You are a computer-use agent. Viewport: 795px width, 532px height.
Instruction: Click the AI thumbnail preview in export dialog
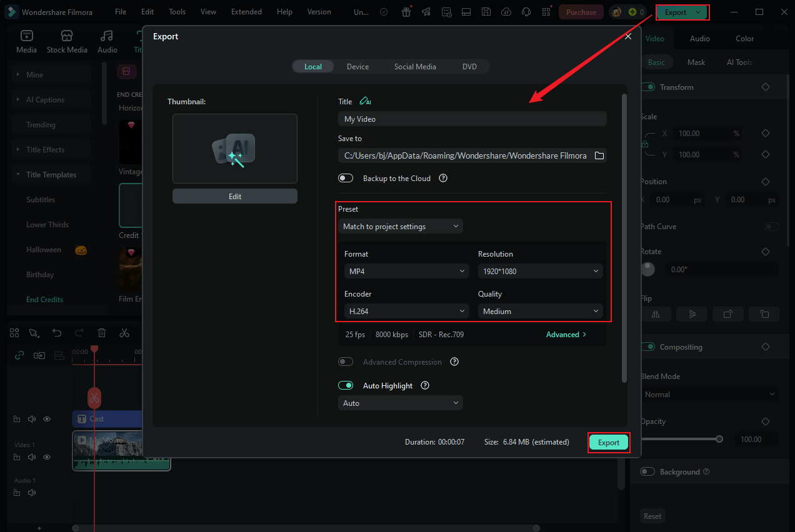[234, 149]
